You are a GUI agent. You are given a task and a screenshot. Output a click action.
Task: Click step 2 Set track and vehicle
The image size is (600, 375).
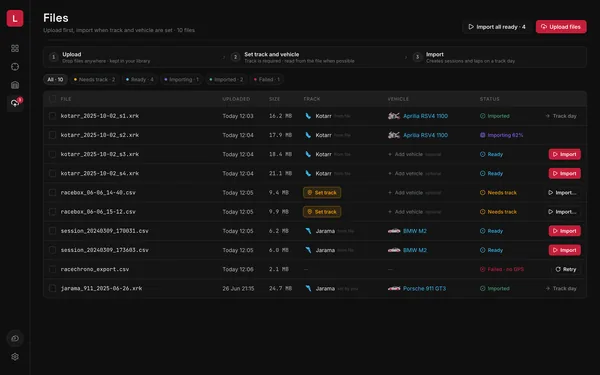pyautogui.click(x=293, y=57)
